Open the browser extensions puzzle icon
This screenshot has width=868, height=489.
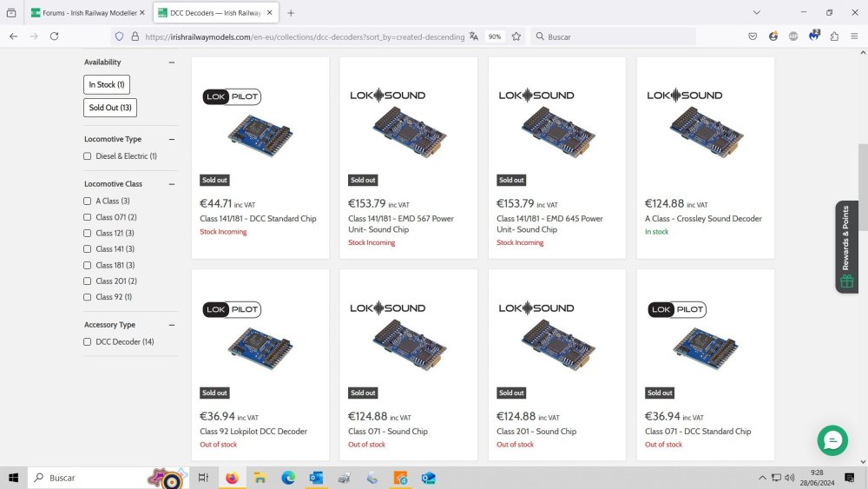[x=834, y=36]
